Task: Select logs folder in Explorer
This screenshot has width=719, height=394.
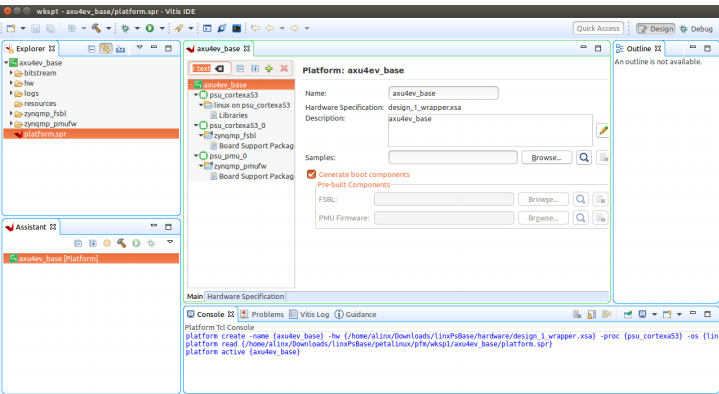Action: (x=31, y=93)
